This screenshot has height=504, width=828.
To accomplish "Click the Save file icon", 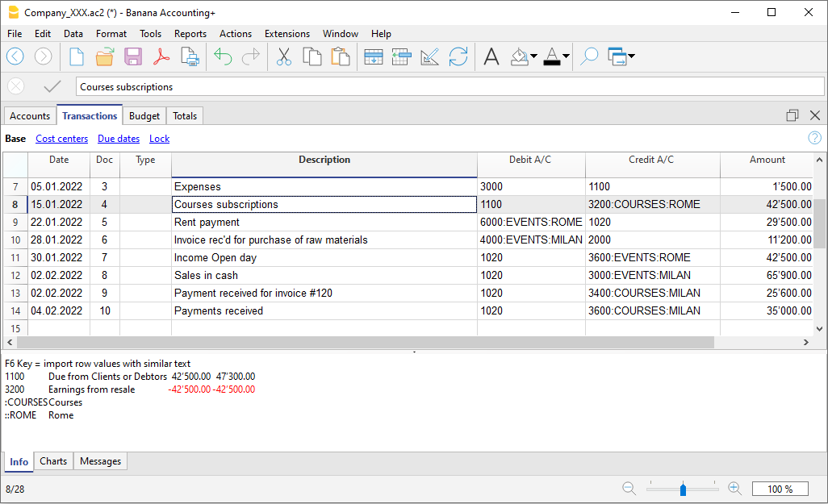I will click(x=133, y=56).
